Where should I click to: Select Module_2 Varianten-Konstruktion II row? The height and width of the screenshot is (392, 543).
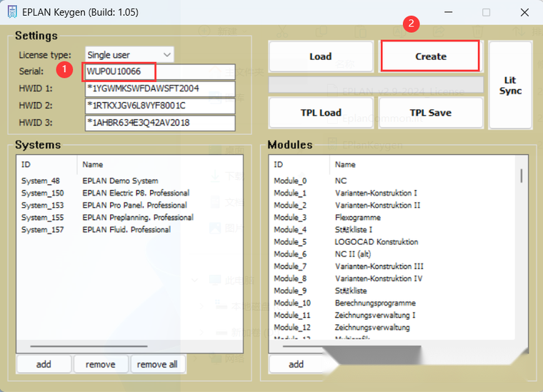point(392,205)
